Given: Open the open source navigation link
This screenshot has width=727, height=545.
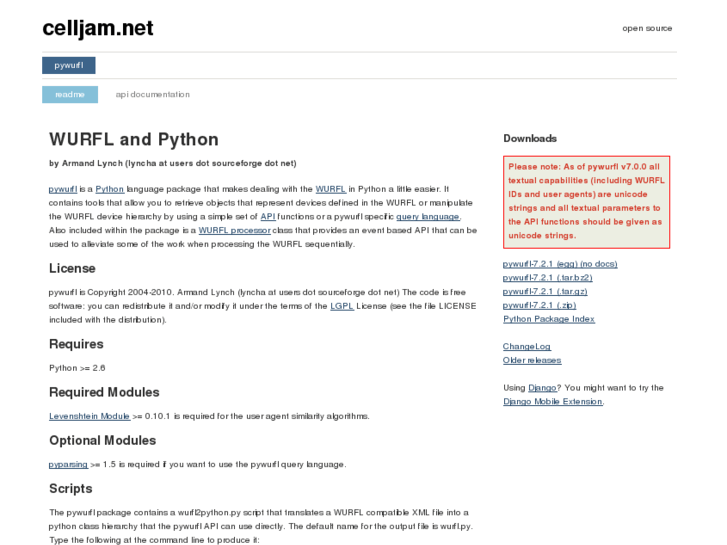Looking at the screenshot, I should click(x=647, y=29).
